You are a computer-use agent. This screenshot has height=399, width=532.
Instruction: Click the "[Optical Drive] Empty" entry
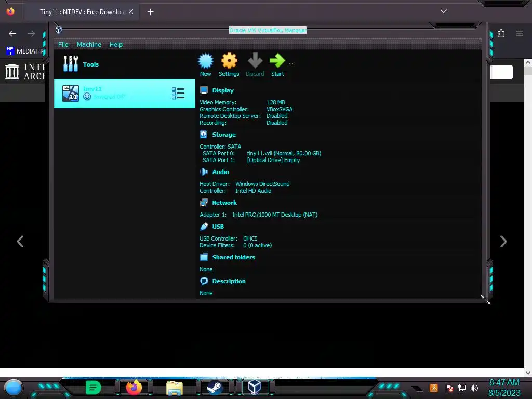click(273, 160)
